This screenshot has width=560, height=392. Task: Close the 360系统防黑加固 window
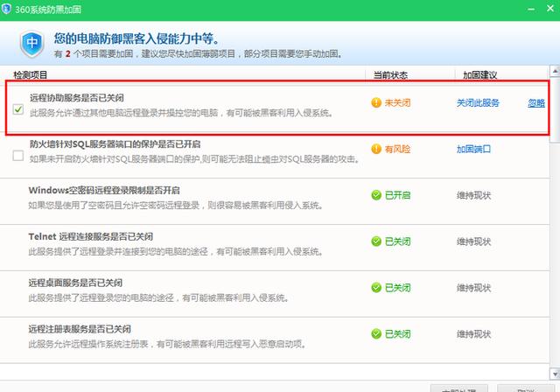550,9
